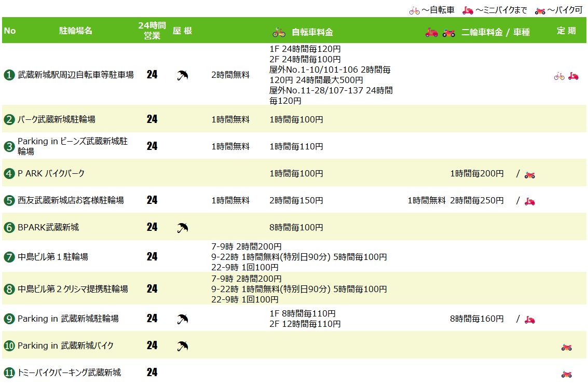Click the 24 marker in BPARK武蔵新城 row
588x386 pixels.
pos(152,227)
